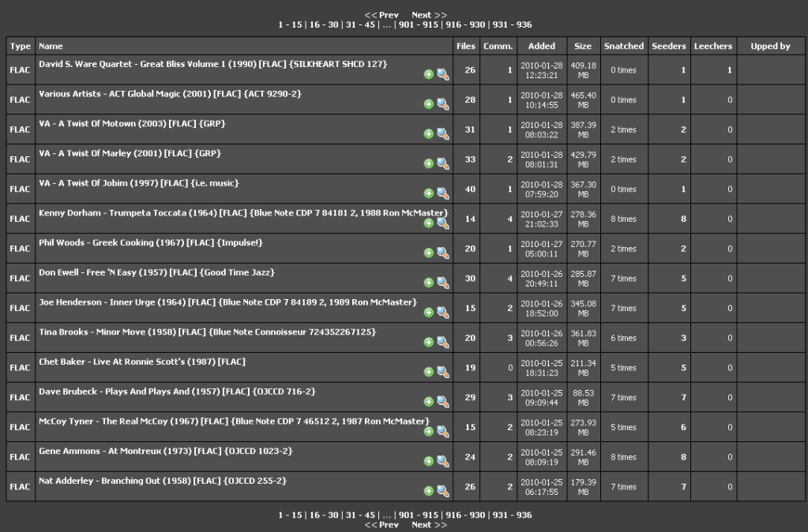Click magnifier icon for Kenny Dorham Trumpeta Toccata
Screen dimensions: 808x532
click(x=442, y=223)
